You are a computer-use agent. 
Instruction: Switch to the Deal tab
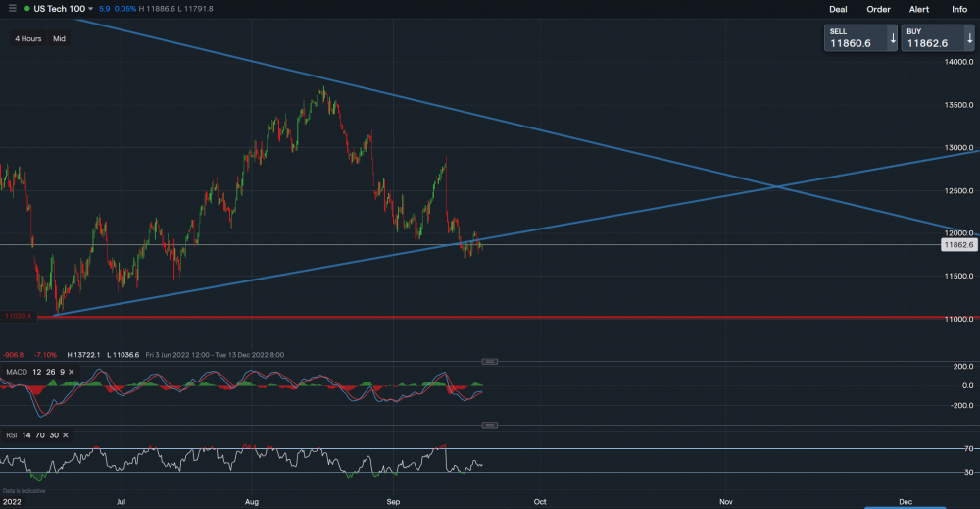838,9
